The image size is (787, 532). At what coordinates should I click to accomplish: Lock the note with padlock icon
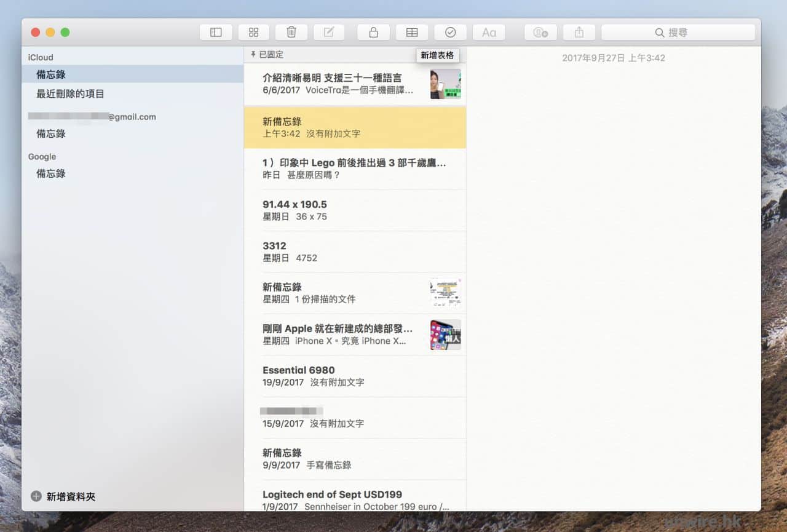pos(373,33)
